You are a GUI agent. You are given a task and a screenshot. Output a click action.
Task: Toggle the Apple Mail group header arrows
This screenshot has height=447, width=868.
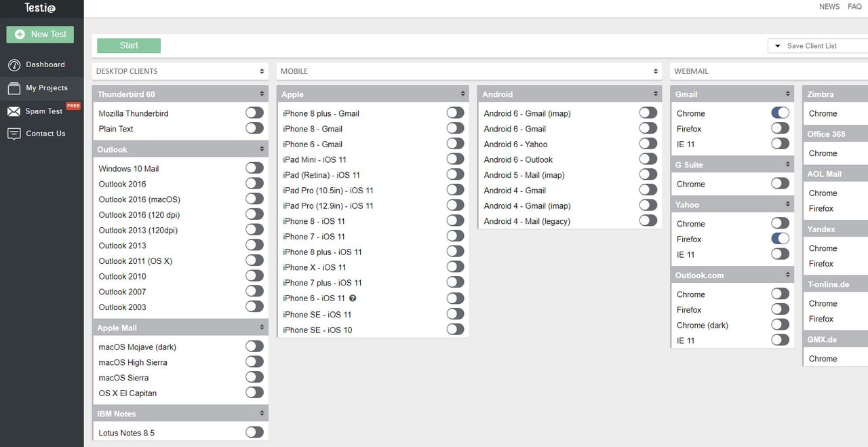point(262,328)
